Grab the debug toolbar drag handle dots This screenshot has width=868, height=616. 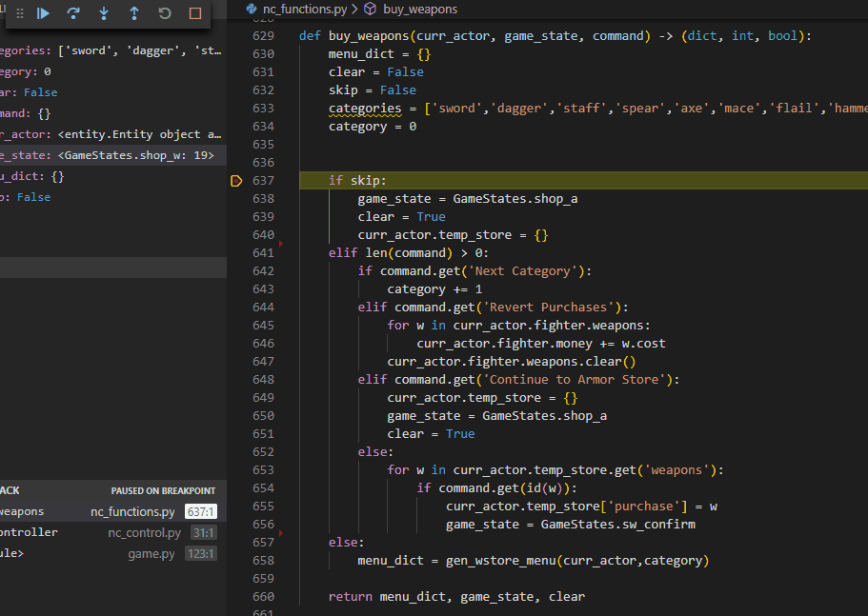click(18, 13)
